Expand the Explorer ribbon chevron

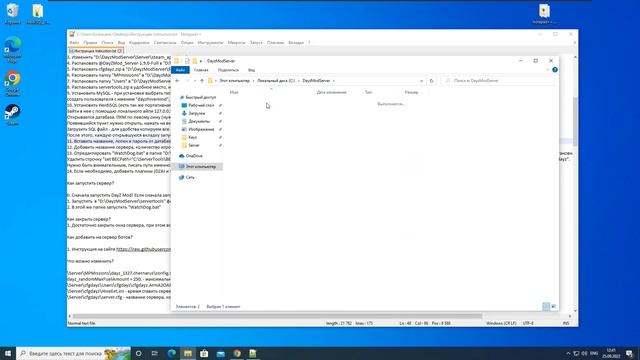547,70
